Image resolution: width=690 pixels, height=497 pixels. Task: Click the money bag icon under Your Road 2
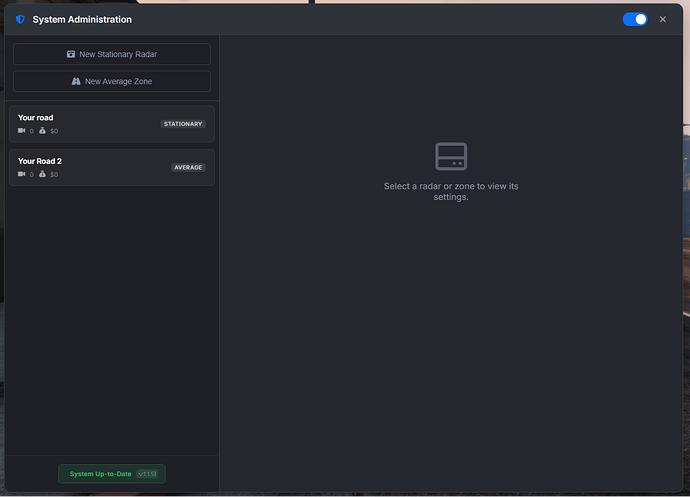(42, 174)
